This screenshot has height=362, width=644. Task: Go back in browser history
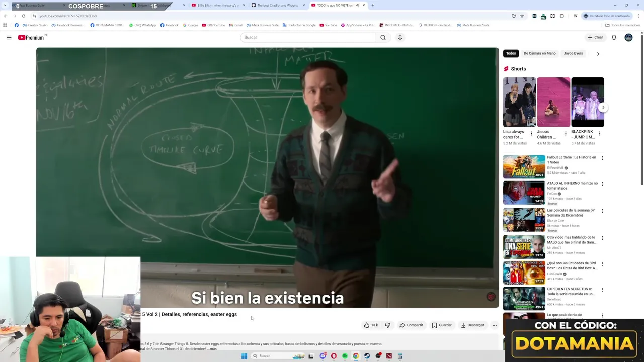pos(6,16)
